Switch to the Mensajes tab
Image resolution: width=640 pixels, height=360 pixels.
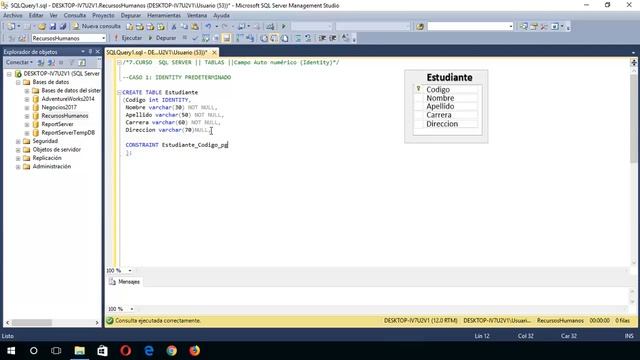124,282
